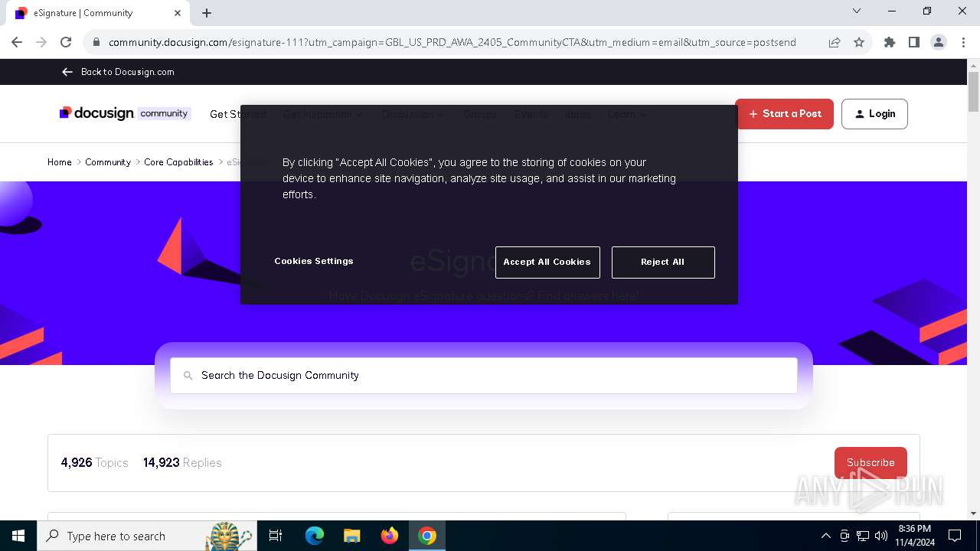
Task: Click the browser Forward arrow
Action: click(x=41, y=42)
